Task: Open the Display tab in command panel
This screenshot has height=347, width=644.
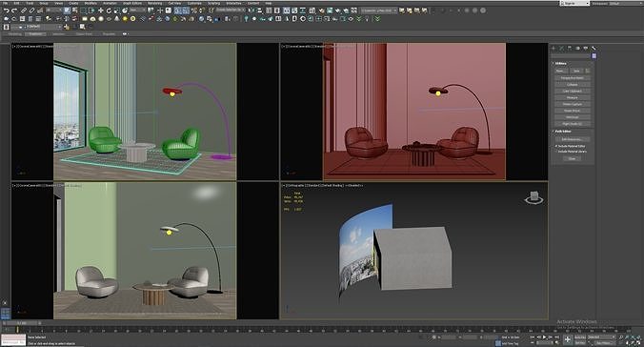Action: coord(585,48)
